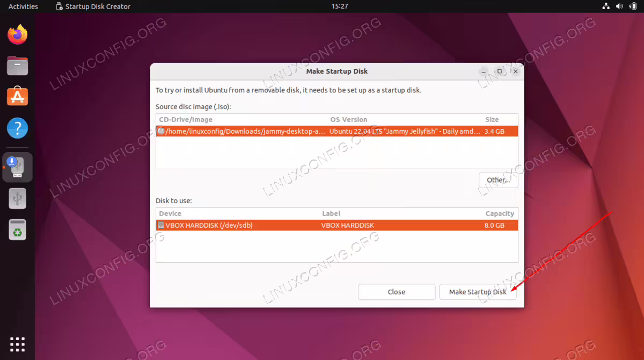Select the Startup Disk Creator dock icon
Viewport: 644px width, 360px height.
(x=17, y=167)
